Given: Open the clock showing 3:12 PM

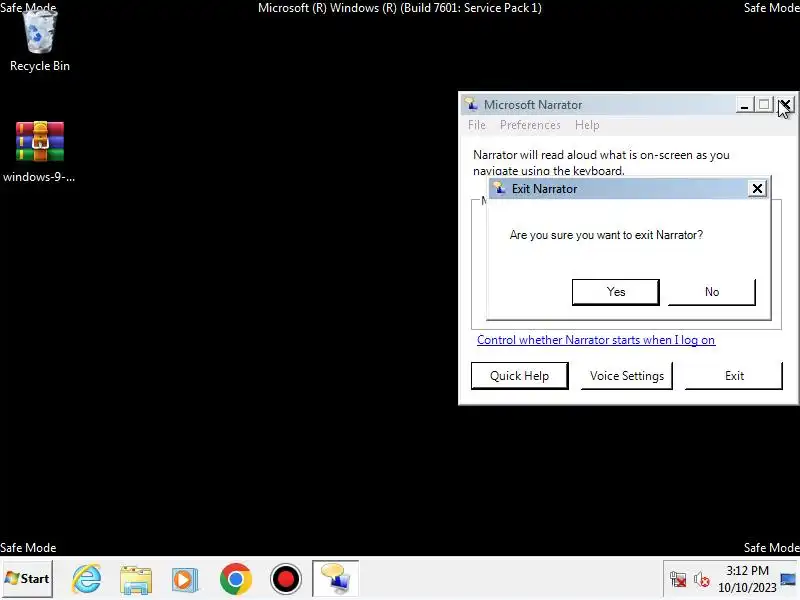Looking at the screenshot, I should pyautogui.click(x=747, y=579).
